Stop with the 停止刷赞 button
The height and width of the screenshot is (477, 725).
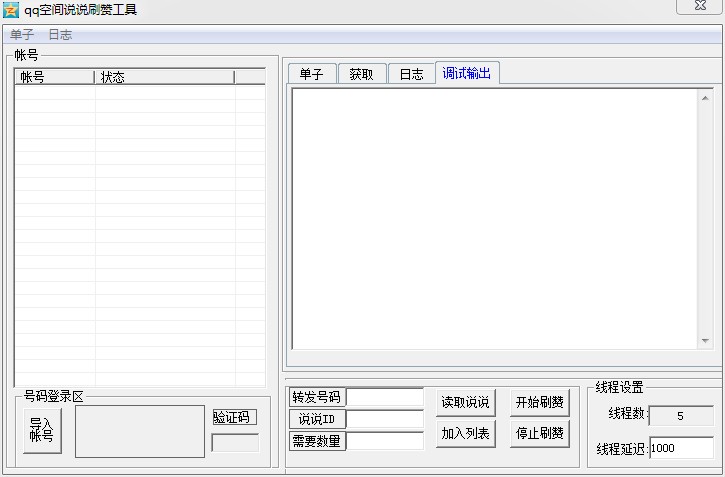click(539, 434)
